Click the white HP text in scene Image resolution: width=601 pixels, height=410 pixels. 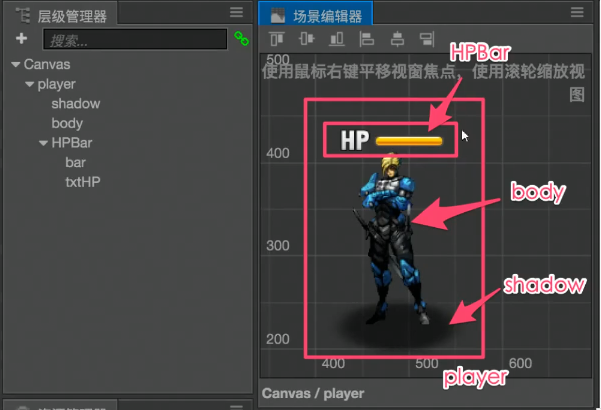(x=355, y=140)
